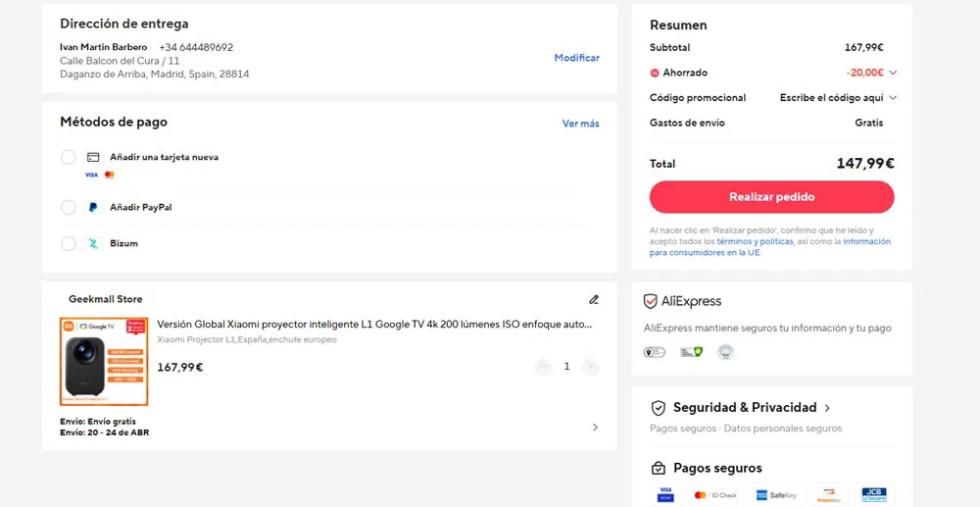980x507 pixels.
Task: Click the Realizar pedido button
Action: click(x=771, y=197)
